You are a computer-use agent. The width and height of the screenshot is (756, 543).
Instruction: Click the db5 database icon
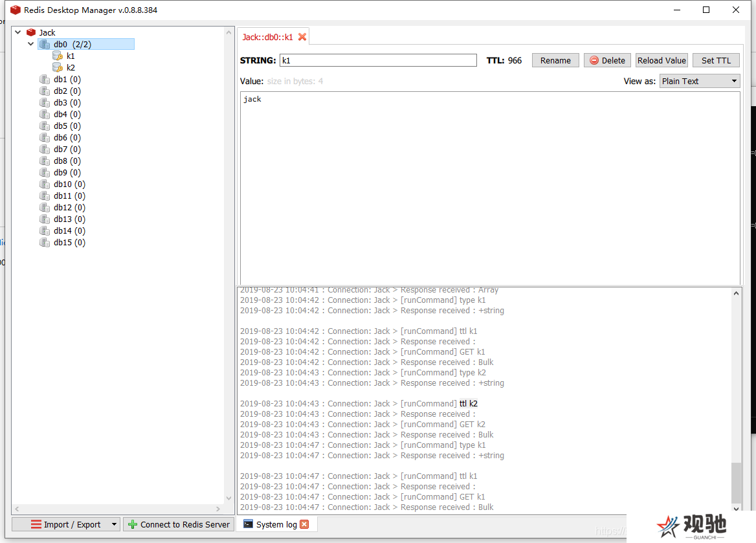pyautogui.click(x=45, y=126)
